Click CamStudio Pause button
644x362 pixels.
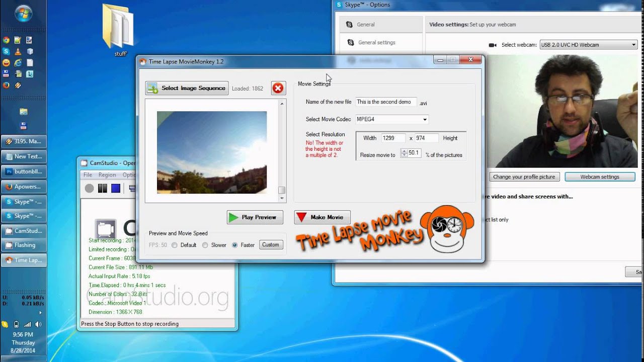tap(103, 189)
